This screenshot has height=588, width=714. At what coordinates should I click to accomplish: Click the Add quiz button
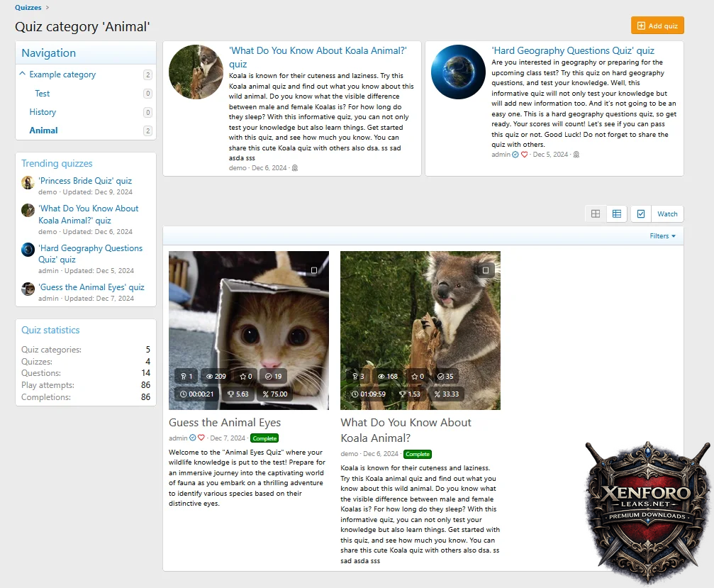pyautogui.click(x=657, y=26)
